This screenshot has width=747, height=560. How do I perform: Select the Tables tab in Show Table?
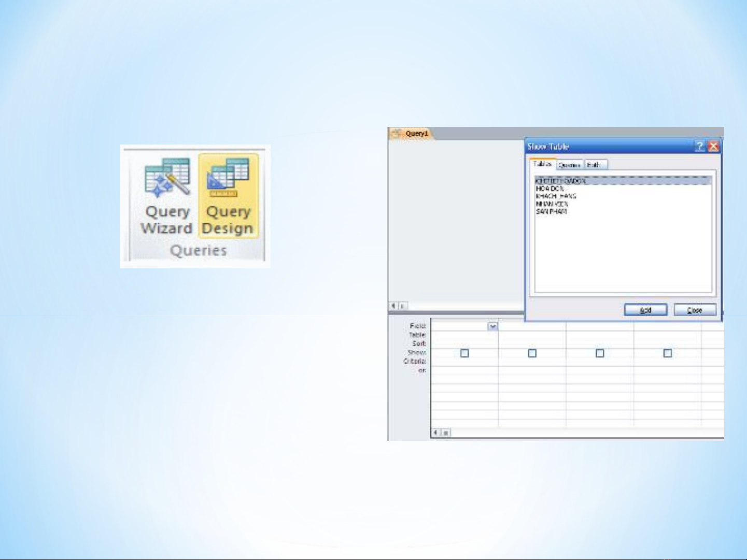click(542, 164)
